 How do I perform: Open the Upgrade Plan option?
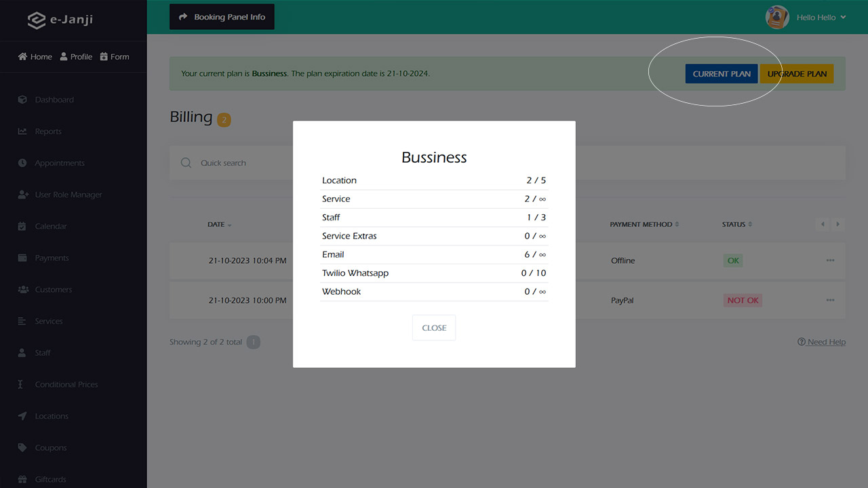coord(797,74)
